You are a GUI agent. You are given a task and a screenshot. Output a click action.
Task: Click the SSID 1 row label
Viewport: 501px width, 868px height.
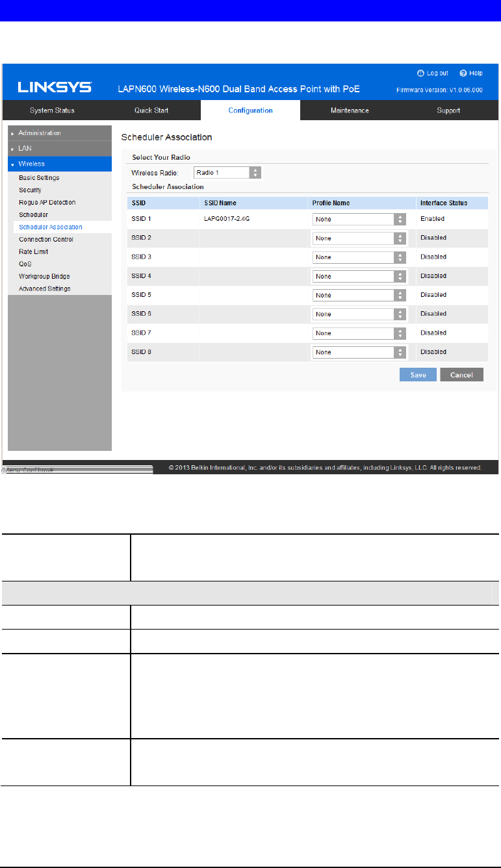(x=141, y=219)
